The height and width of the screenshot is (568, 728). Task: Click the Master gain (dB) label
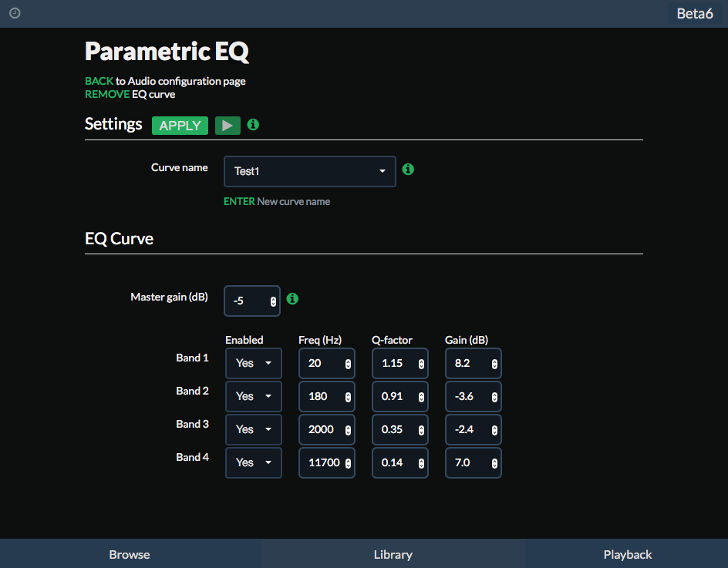click(x=169, y=297)
